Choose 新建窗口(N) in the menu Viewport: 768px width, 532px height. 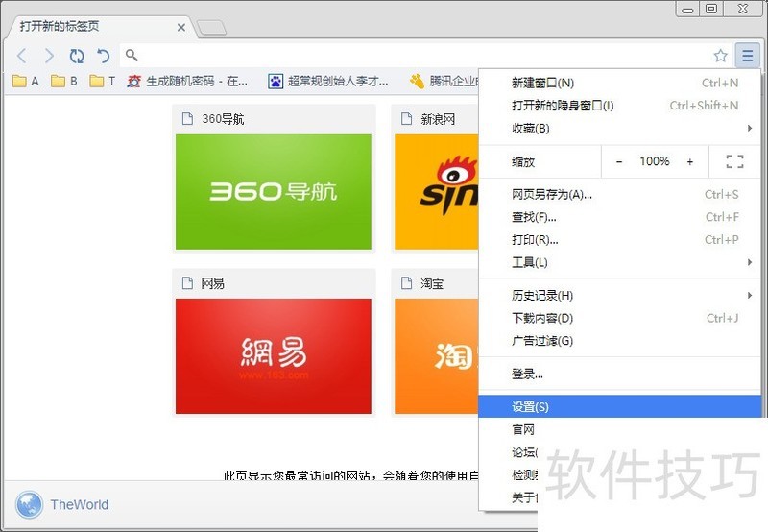pyautogui.click(x=542, y=84)
